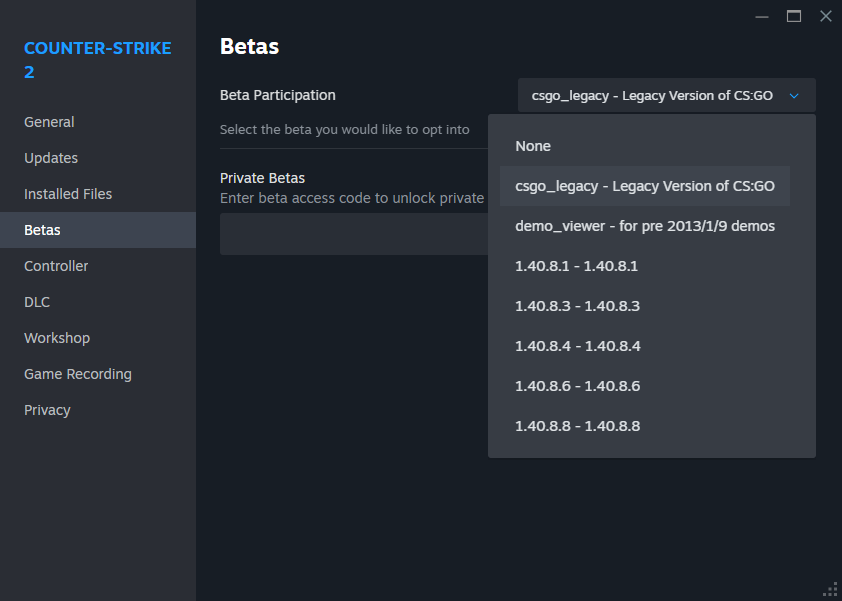Select beta version 1.40.8.6
The width and height of the screenshot is (842, 601).
tap(578, 386)
